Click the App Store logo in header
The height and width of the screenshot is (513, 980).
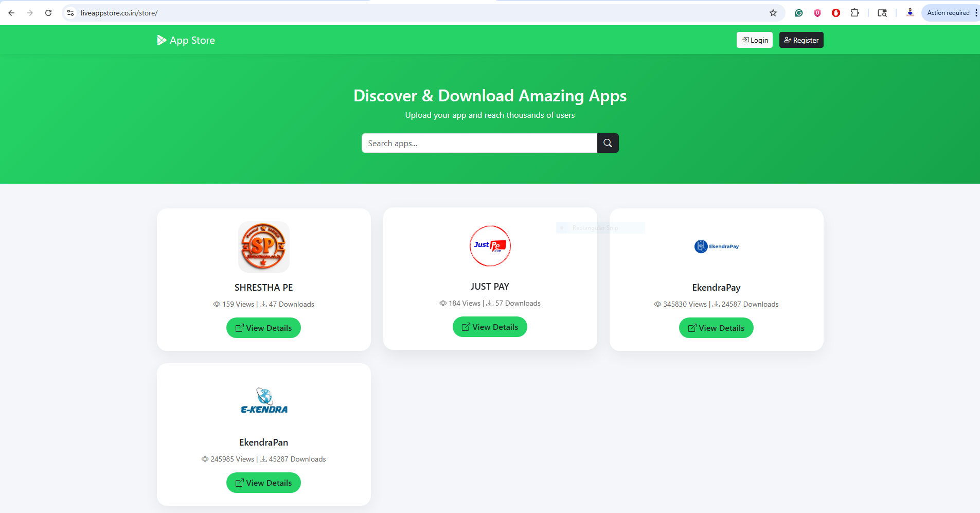[186, 40]
